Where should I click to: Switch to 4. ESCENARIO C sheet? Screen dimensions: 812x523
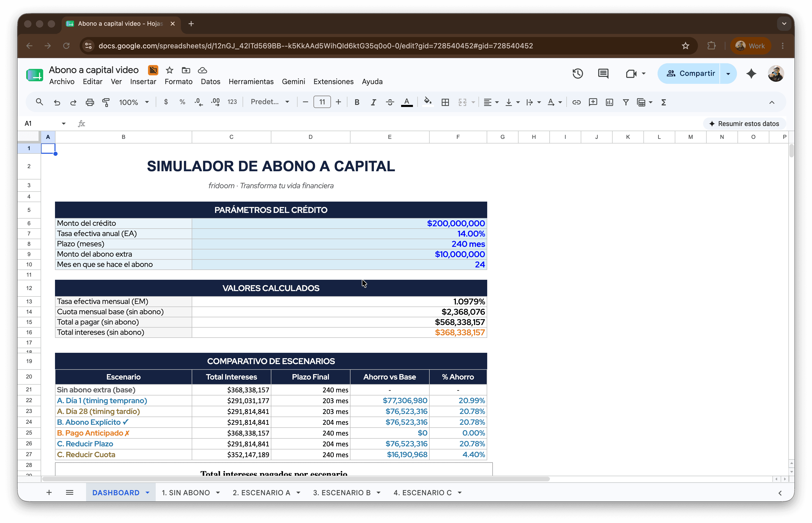click(422, 492)
